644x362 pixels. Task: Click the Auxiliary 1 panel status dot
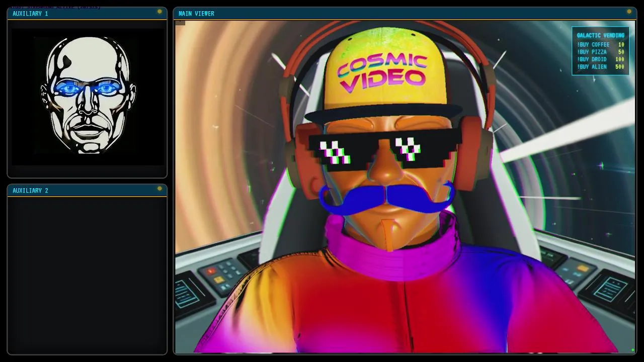coord(159,12)
